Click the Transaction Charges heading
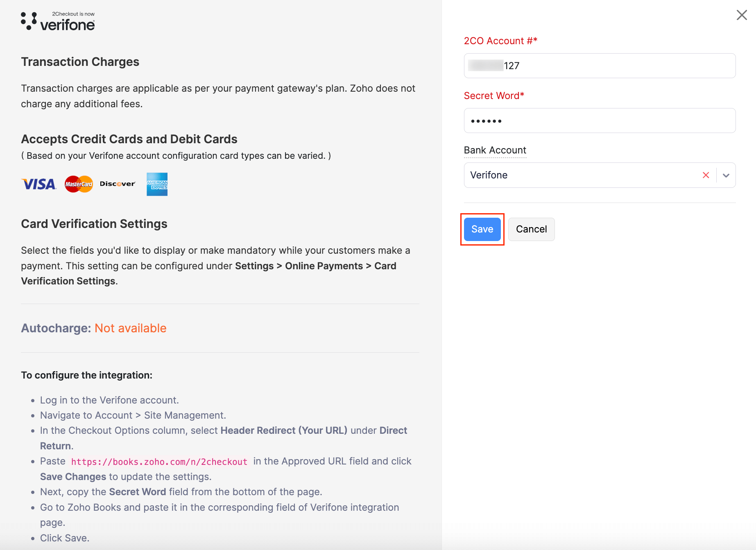 (x=80, y=62)
